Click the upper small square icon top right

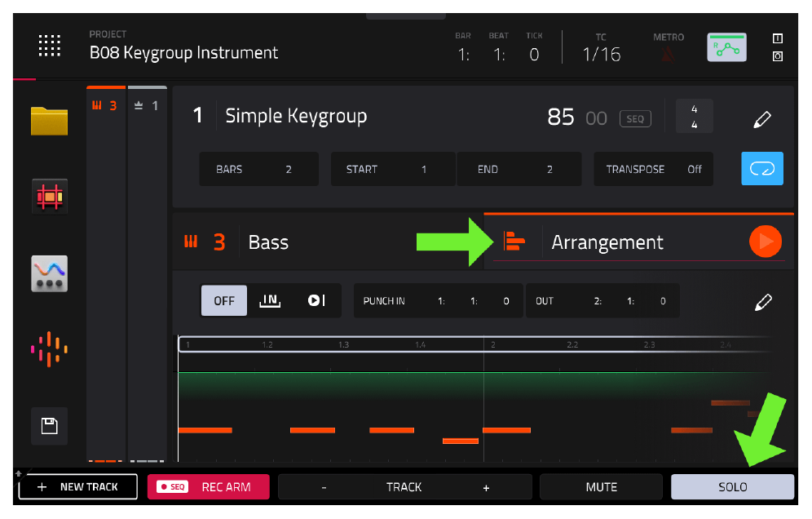[777, 38]
